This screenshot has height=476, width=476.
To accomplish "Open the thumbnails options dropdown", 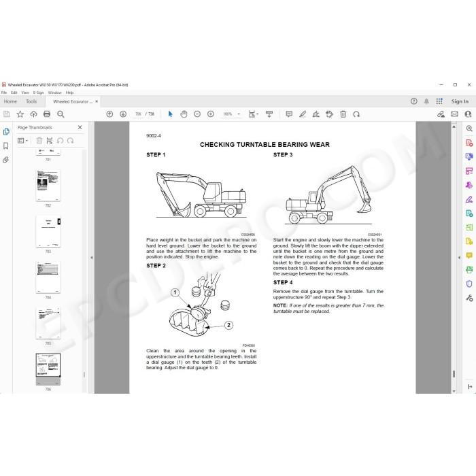I will pos(22,141).
